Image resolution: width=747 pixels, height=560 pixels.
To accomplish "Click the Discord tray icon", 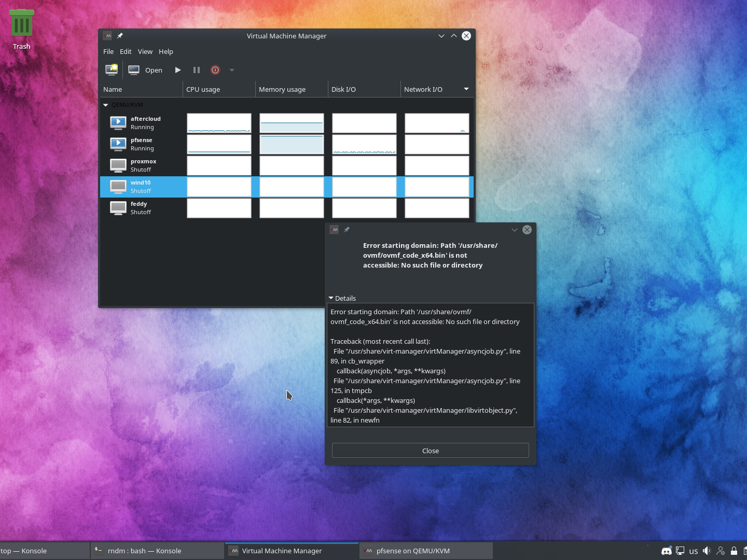I will (667, 551).
